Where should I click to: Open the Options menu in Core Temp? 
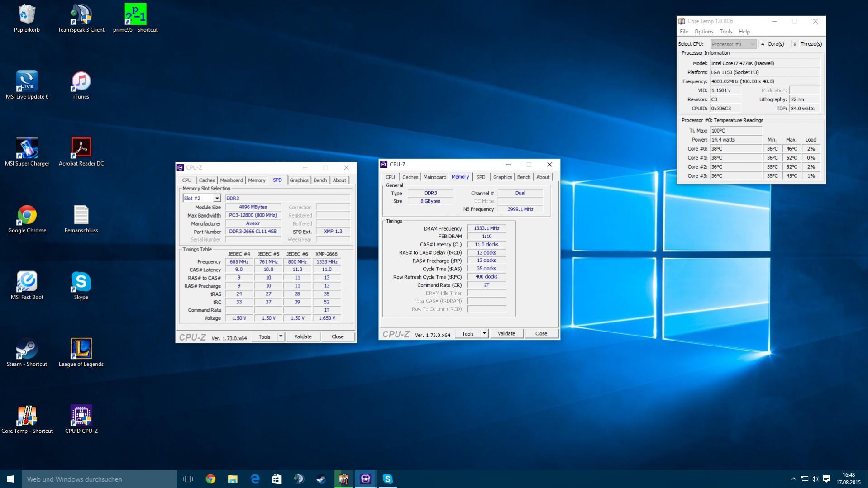pyautogui.click(x=704, y=32)
